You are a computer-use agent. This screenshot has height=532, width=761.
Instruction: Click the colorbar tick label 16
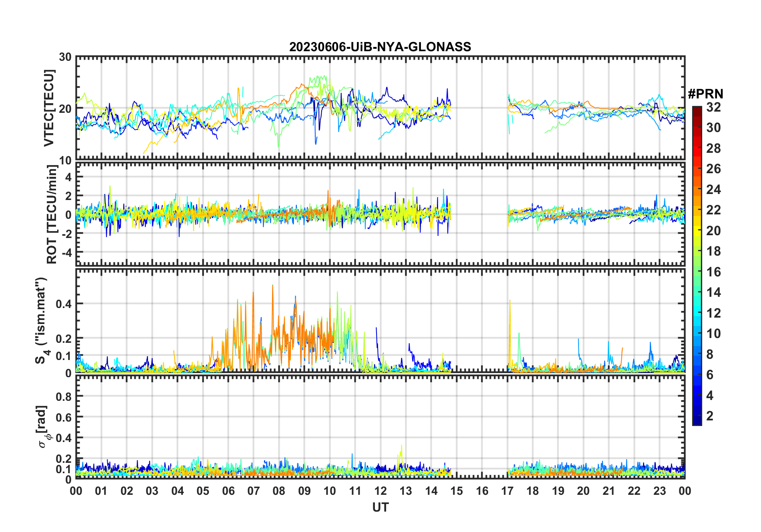tap(713, 272)
